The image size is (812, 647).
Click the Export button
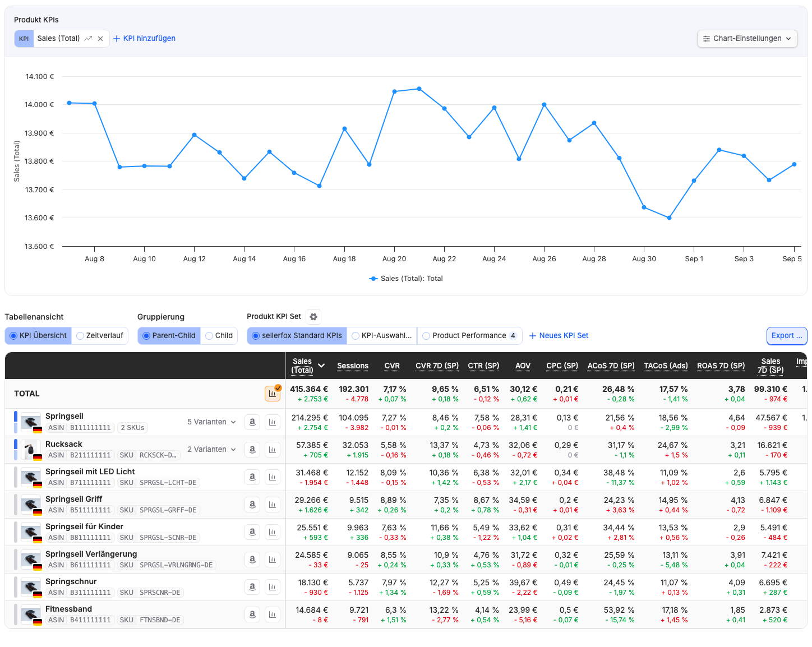[787, 336]
